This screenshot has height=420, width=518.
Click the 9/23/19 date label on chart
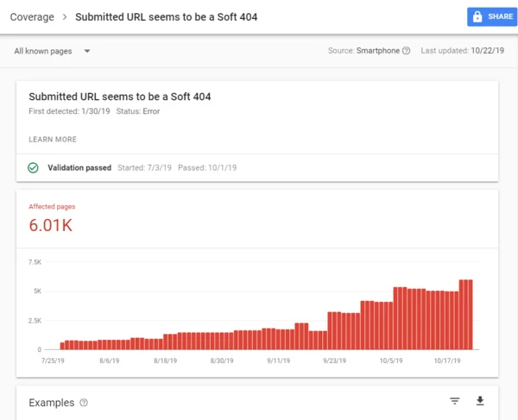[x=336, y=361]
